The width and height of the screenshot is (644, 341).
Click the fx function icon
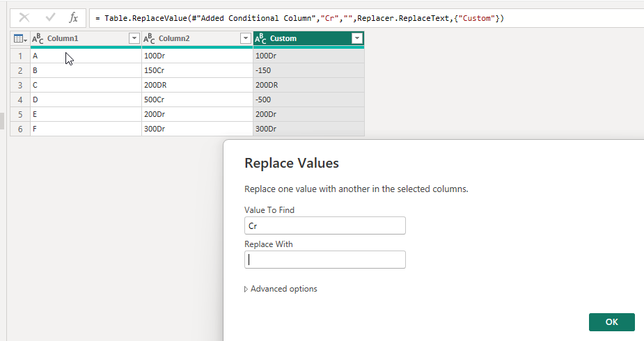click(x=73, y=17)
